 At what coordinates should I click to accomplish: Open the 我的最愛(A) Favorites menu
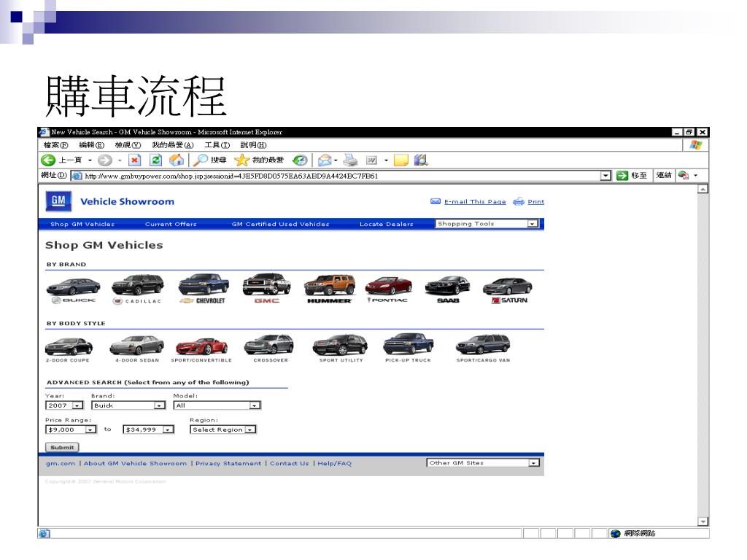pyautogui.click(x=172, y=145)
